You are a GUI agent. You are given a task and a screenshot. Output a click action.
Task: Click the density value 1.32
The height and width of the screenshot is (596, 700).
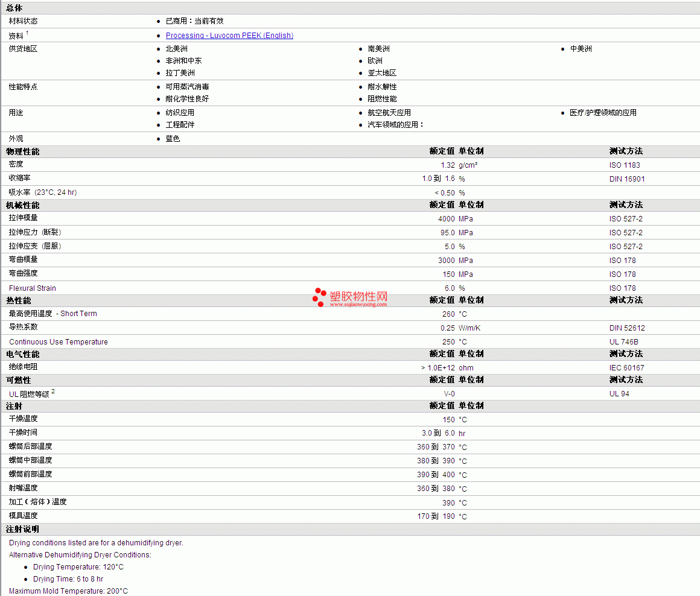tap(448, 165)
